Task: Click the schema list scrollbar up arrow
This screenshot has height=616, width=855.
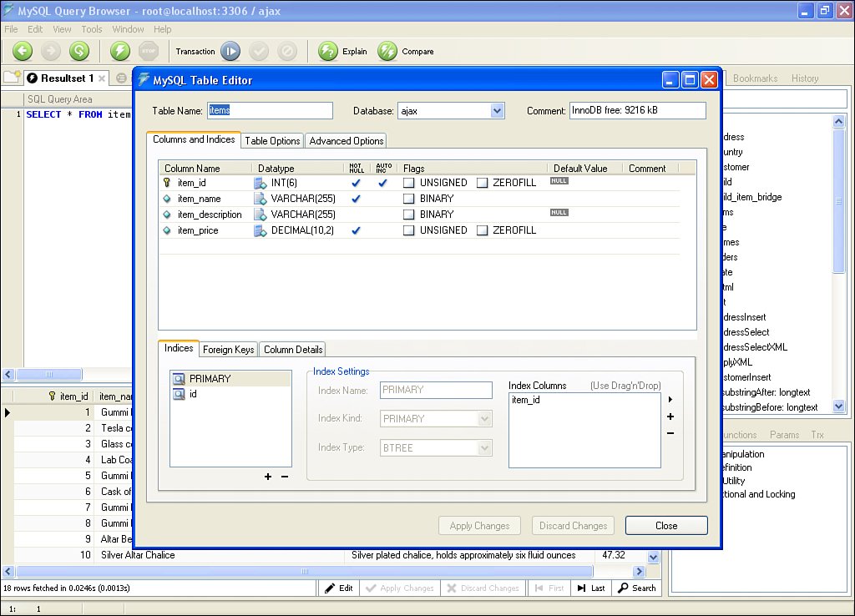Action: coord(839,121)
